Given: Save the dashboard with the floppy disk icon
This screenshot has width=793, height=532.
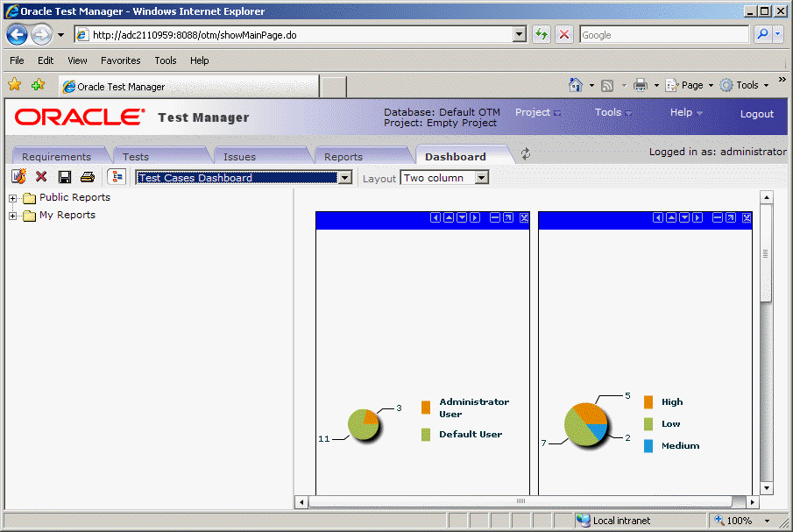Looking at the screenshot, I should (x=64, y=176).
